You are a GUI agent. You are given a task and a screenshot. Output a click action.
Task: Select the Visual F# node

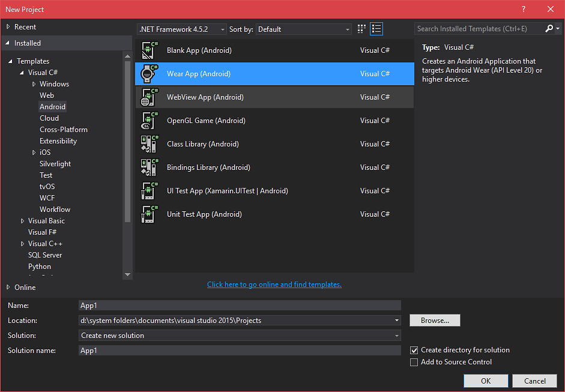pos(42,232)
